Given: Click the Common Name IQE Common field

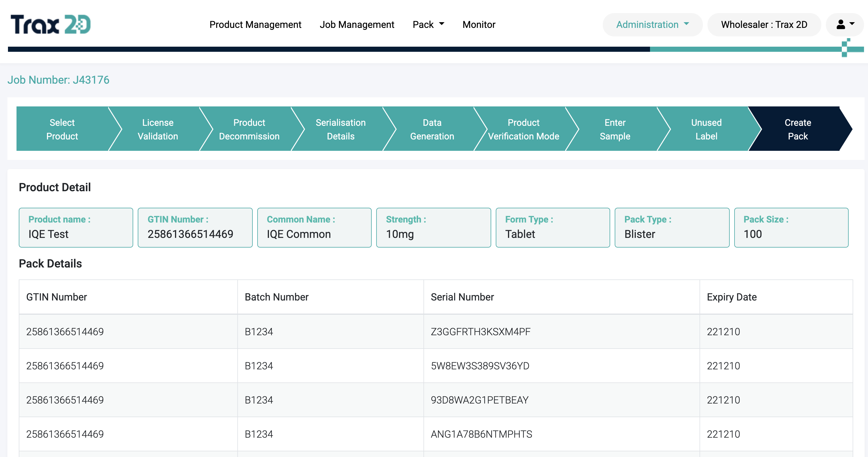Looking at the screenshot, I should 314,227.
